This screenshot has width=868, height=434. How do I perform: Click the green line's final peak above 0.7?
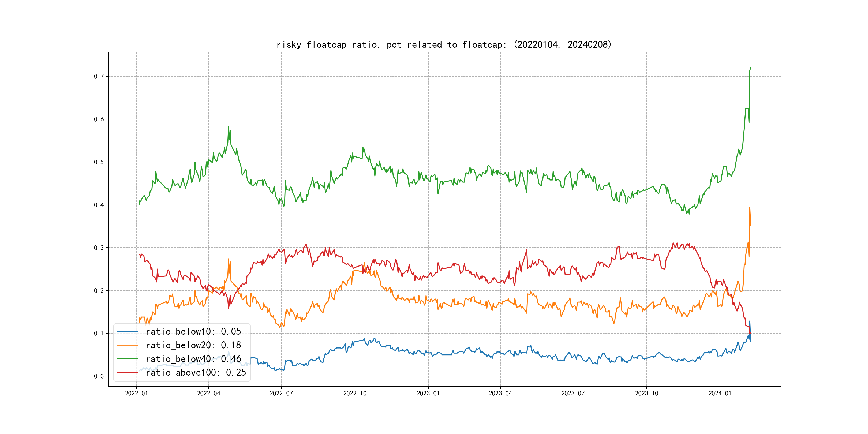(750, 68)
